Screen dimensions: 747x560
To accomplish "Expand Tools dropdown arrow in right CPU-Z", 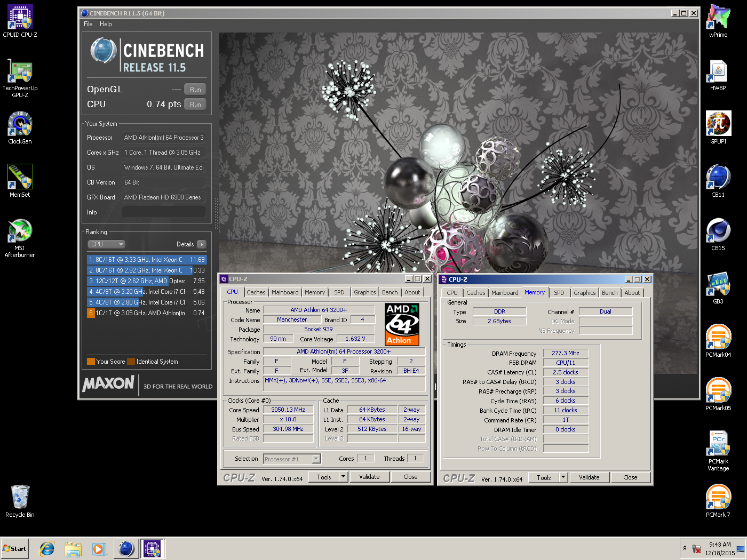I will [x=563, y=478].
